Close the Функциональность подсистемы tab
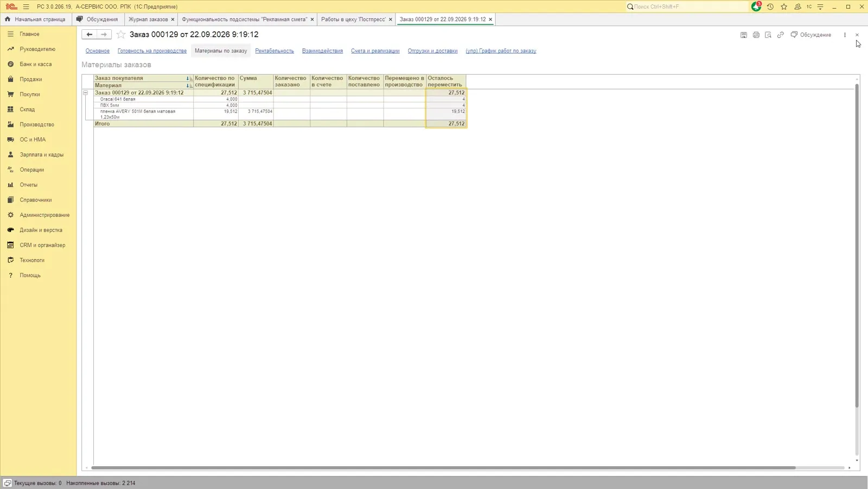This screenshot has height=489, width=868. [x=312, y=20]
